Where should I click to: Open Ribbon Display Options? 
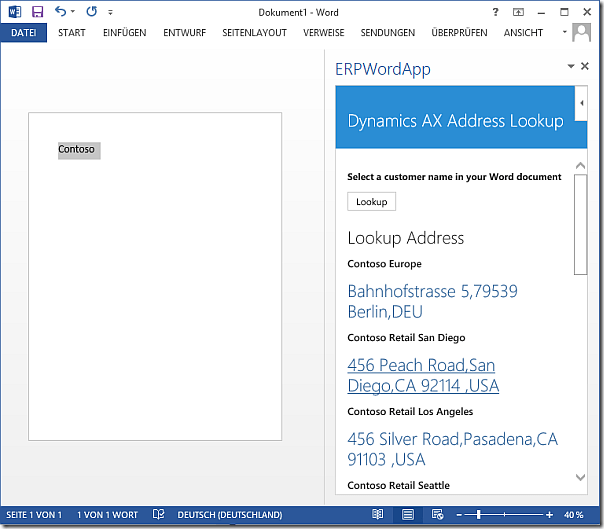(x=518, y=12)
